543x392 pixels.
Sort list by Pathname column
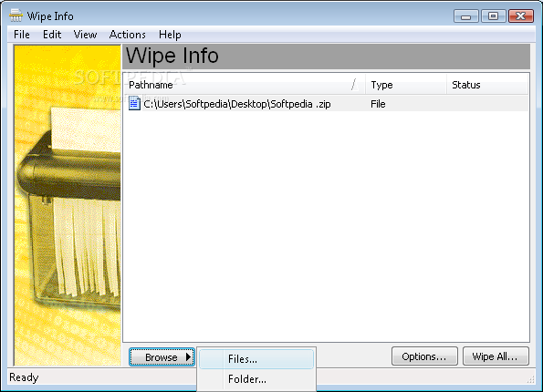[244, 85]
